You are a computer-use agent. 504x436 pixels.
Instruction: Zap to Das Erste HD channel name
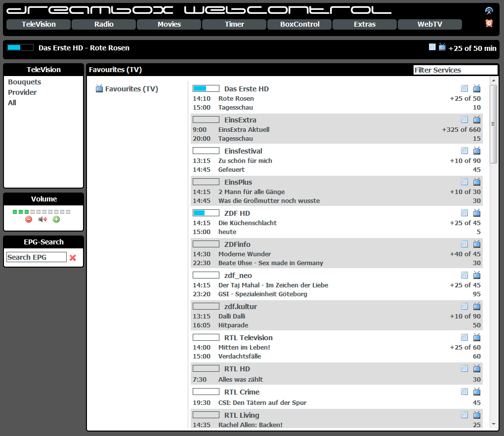pos(247,89)
